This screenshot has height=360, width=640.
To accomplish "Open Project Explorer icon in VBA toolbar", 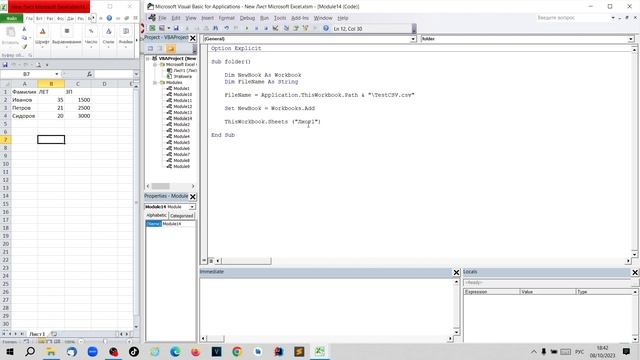I will point(286,28).
